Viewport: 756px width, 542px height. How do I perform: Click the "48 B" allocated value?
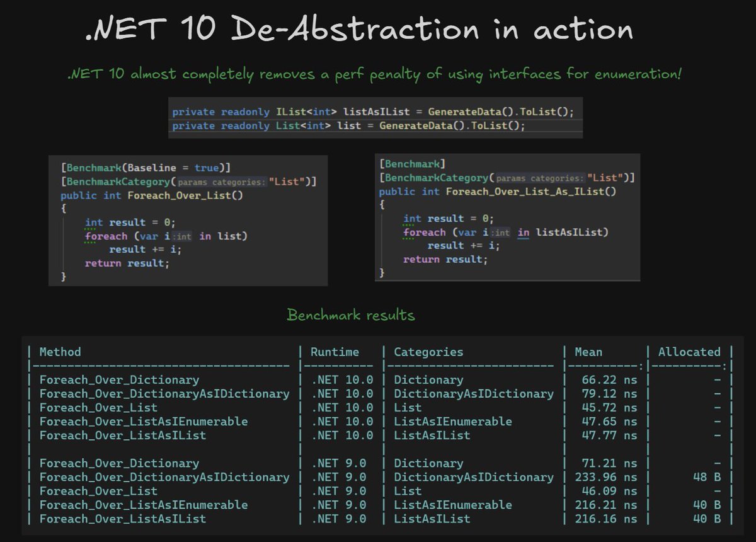point(707,477)
